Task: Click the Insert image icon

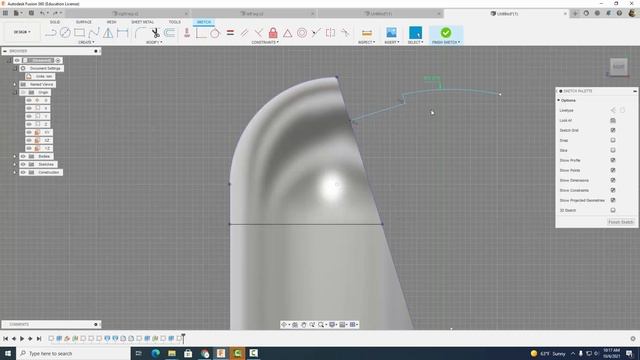Action: 391,33
